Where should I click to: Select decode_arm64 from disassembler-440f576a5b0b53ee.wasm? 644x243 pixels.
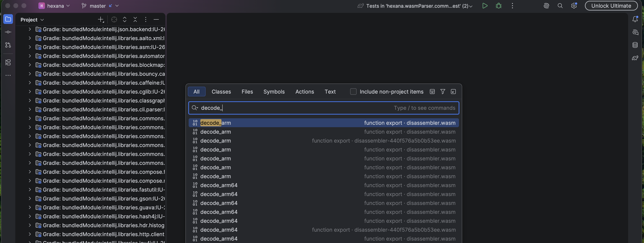pos(323,230)
